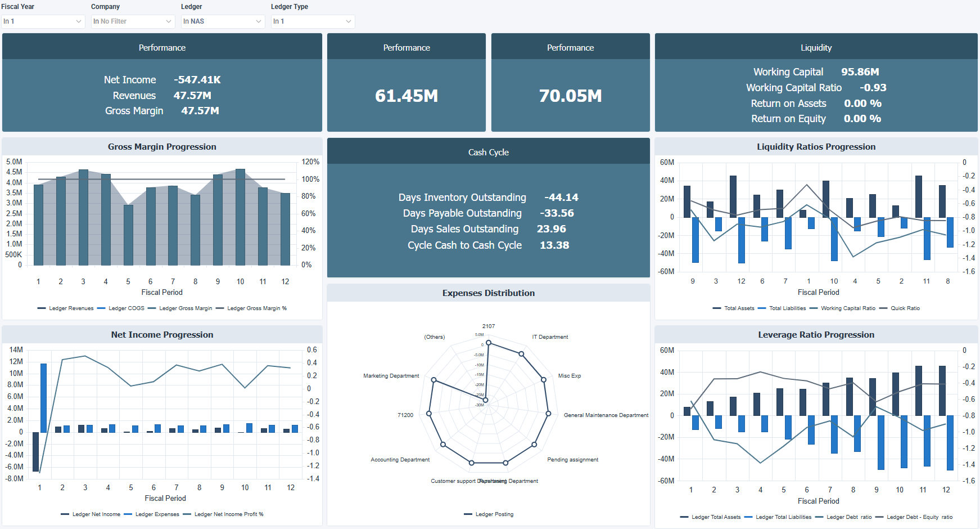The height and width of the screenshot is (529, 980).
Task: Click the Revenues value 47.57M
Action: [192, 96]
